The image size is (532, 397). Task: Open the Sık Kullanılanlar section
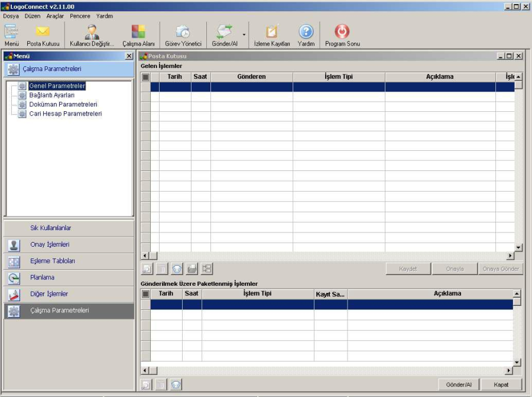69,228
